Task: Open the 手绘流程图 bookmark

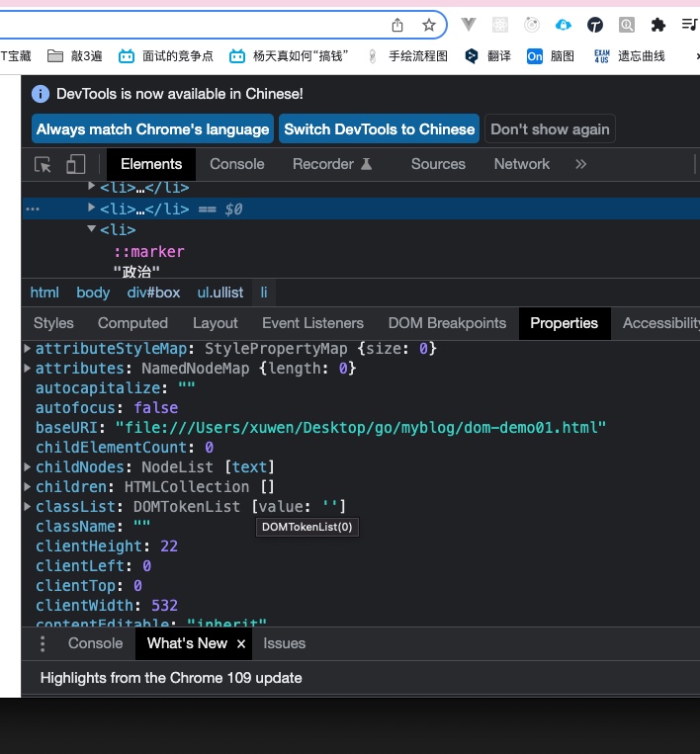Action: (408, 56)
